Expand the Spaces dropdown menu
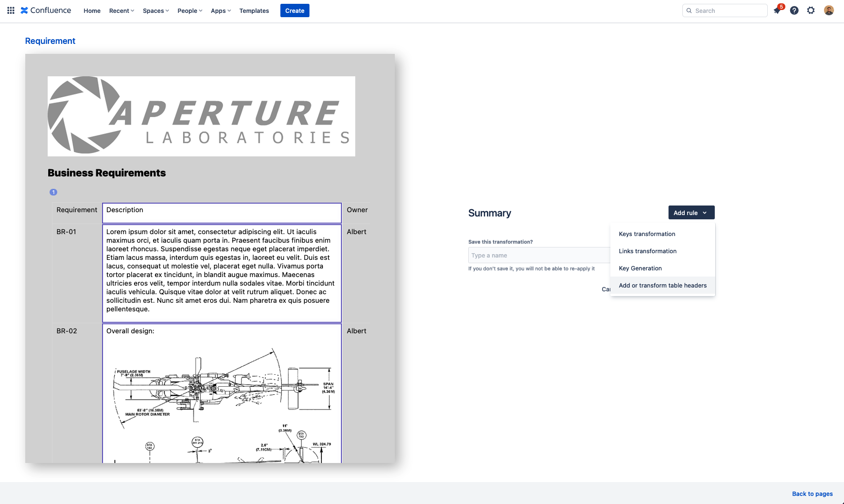The height and width of the screenshot is (504, 844). point(156,10)
